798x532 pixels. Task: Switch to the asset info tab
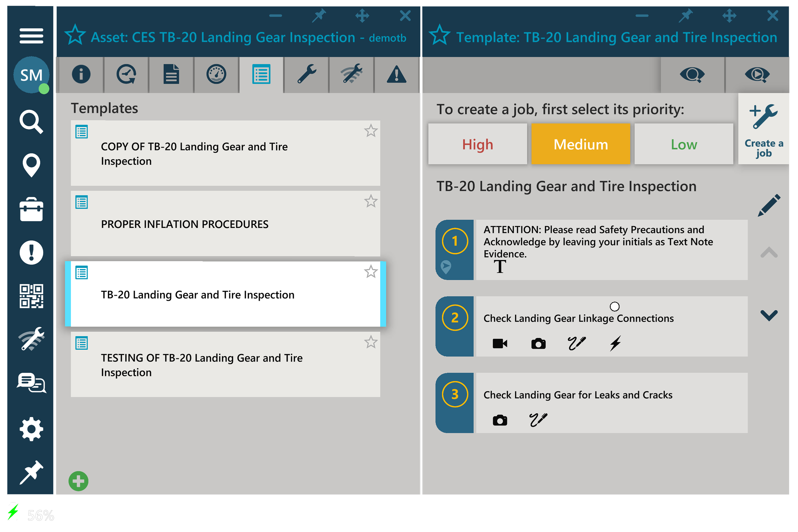click(x=81, y=74)
